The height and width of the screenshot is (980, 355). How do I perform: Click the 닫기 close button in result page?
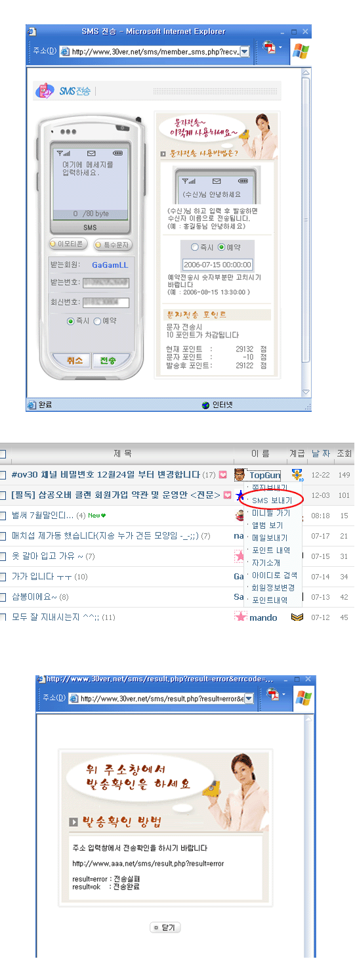coord(165,927)
